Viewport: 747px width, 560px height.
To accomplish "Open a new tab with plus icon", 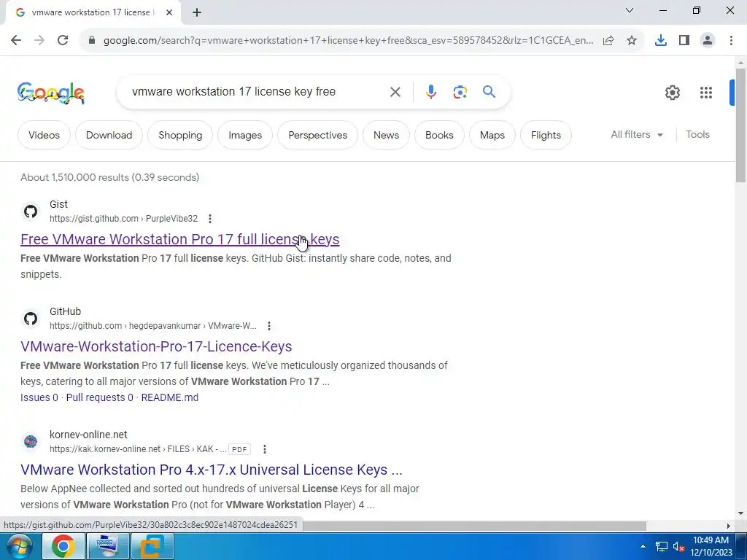I will [197, 13].
